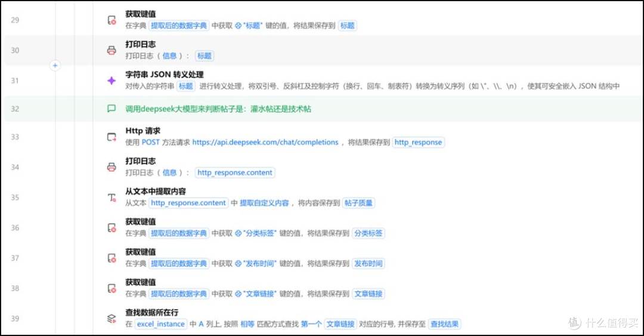
Task: Change column A setting in row 39
Action: (202, 324)
